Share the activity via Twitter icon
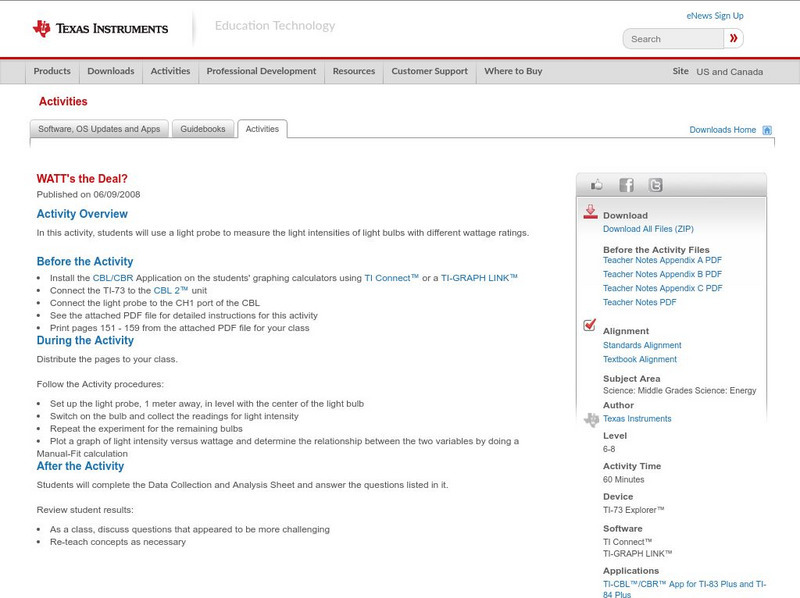Image resolution: width=800 pixels, height=598 pixels. coord(655,185)
